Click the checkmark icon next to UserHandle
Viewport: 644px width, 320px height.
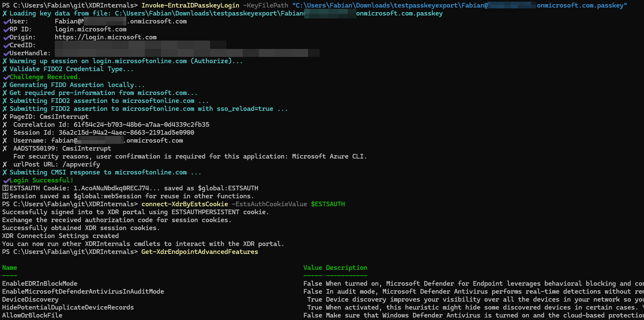tap(6, 54)
